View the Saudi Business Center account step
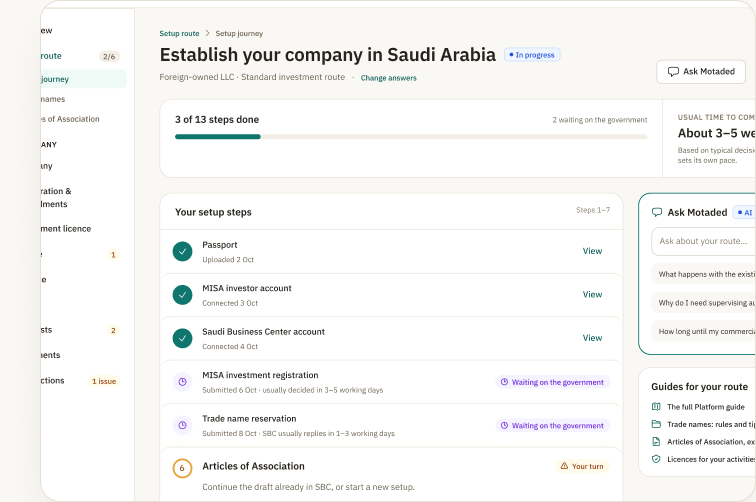The image size is (756, 502). pyautogui.click(x=592, y=338)
